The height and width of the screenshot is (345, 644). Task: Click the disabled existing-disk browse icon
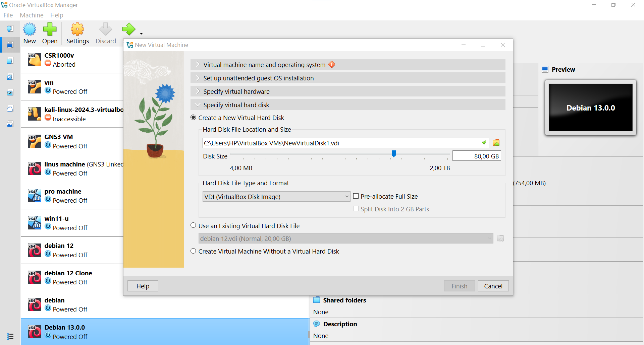coord(500,238)
